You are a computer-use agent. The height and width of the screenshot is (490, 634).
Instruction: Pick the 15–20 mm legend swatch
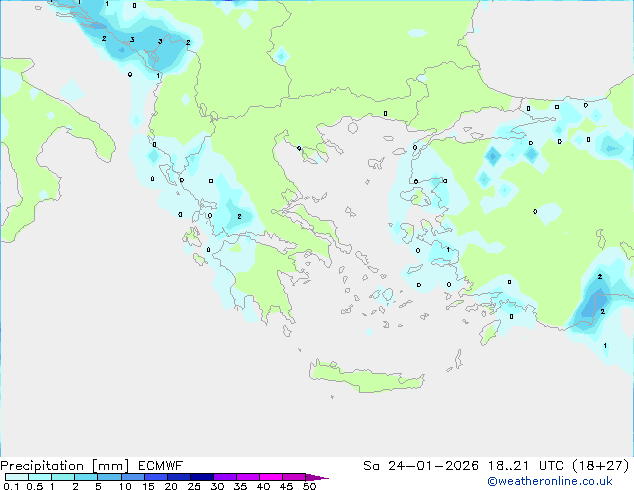[155, 477]
